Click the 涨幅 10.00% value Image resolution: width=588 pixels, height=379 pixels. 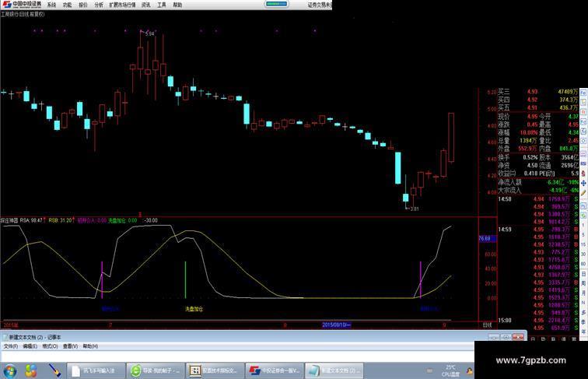coord(529,133)
